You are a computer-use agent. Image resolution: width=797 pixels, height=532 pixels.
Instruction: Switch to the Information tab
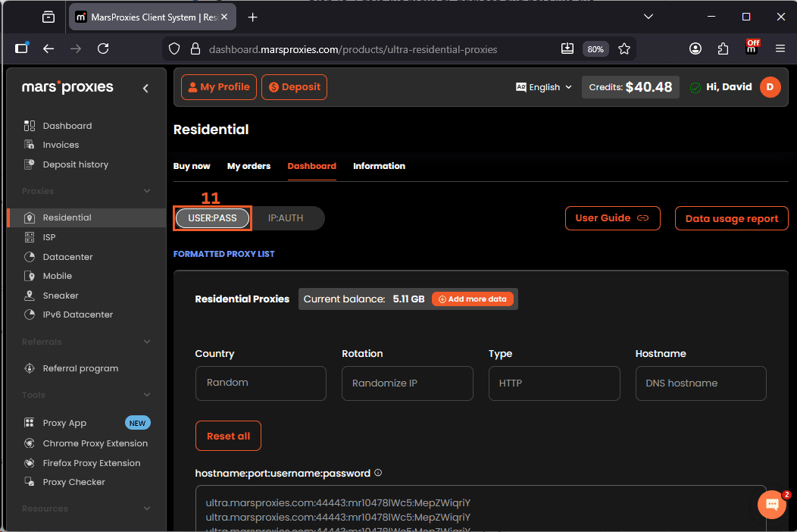click(x=380, y=166)
